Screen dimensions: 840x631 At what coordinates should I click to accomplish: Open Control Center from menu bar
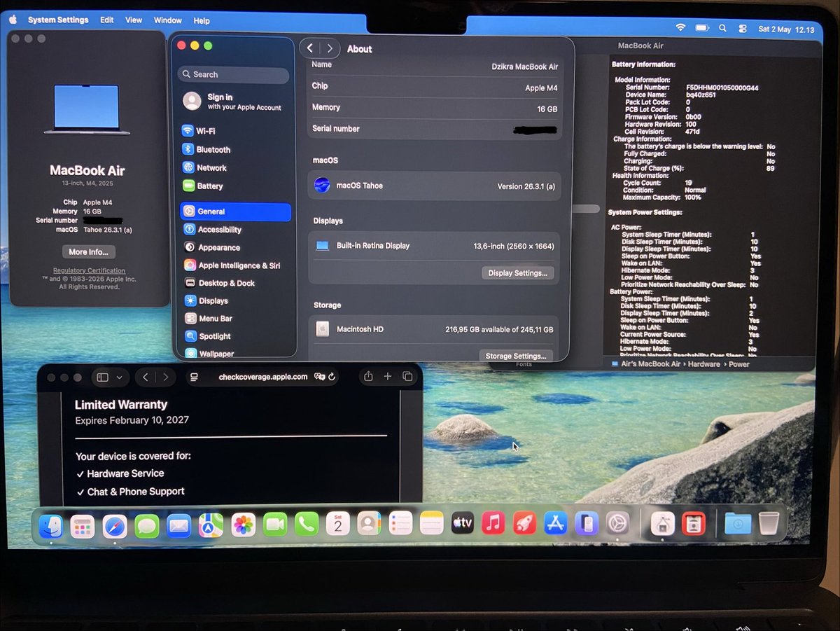click(x=743, y=29)
